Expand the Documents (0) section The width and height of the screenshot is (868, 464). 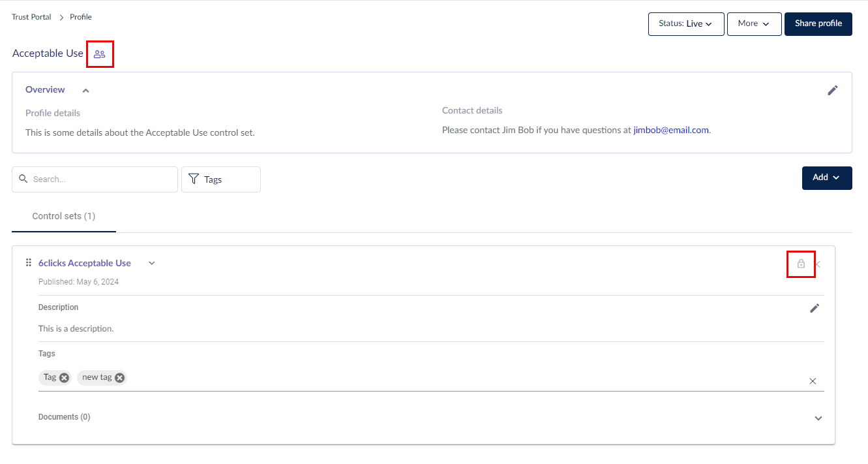point(818,418)
